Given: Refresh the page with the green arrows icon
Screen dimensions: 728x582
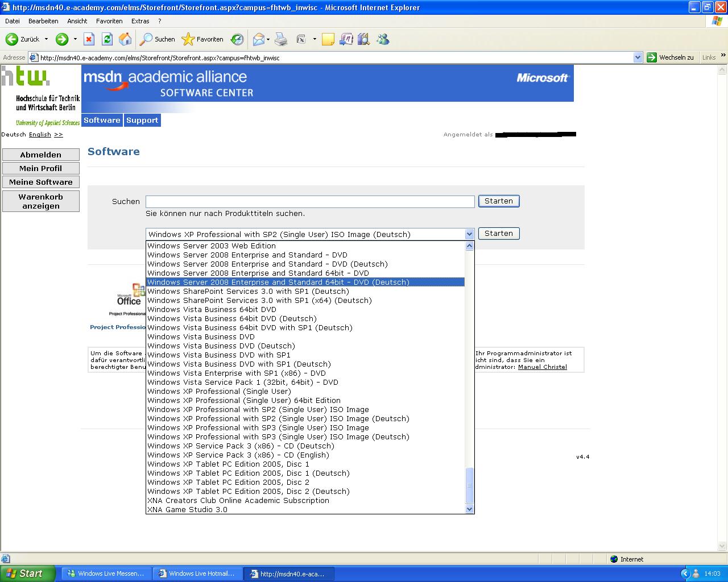Looking at the screenshot, I should pos(107,39).
